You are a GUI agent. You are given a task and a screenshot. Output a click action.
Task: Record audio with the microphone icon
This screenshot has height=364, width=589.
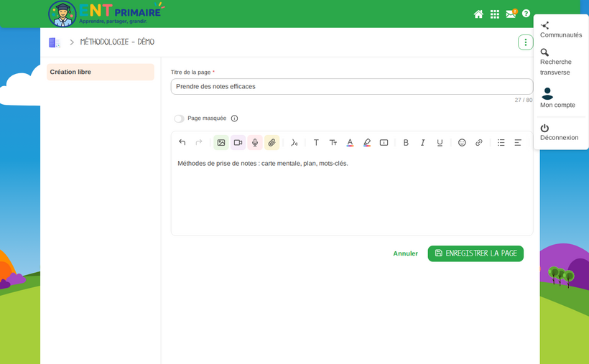tap(255, 142)
